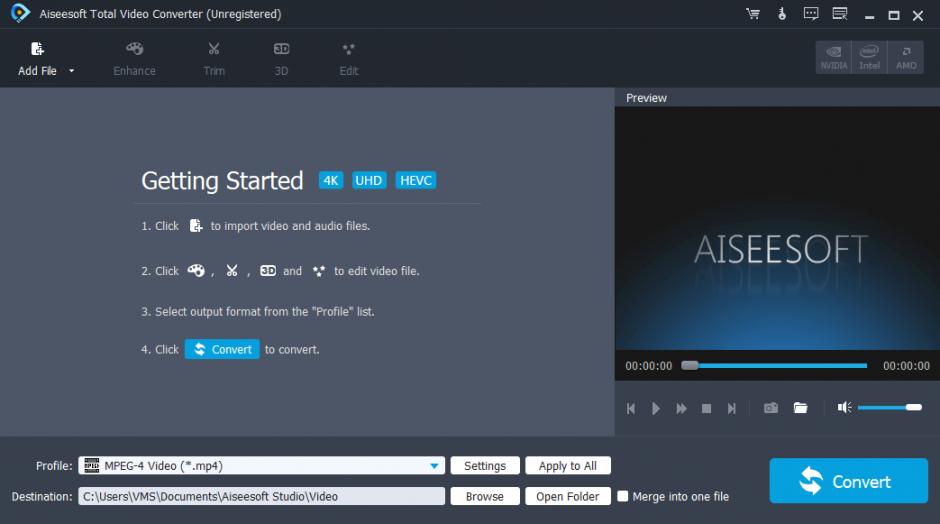Expand the Profile format dropdown
This screenshot has width=940, height=524.
tap(434, 466)
